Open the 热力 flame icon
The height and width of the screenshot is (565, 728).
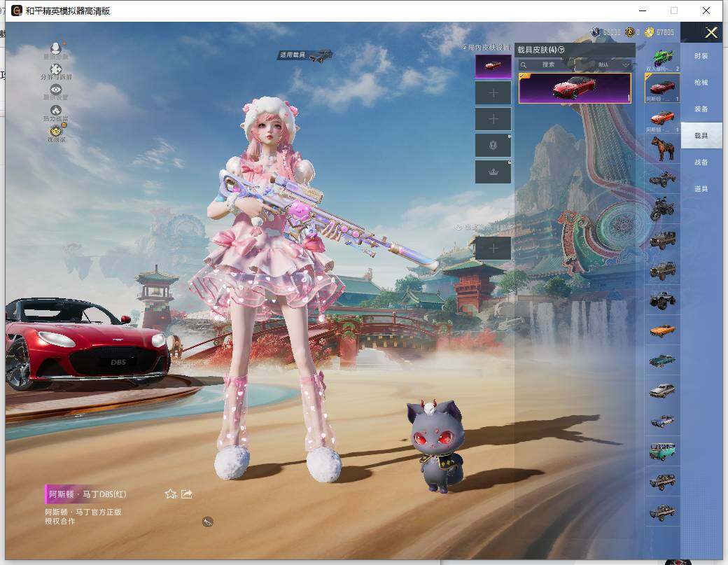(x=56, y=111)
